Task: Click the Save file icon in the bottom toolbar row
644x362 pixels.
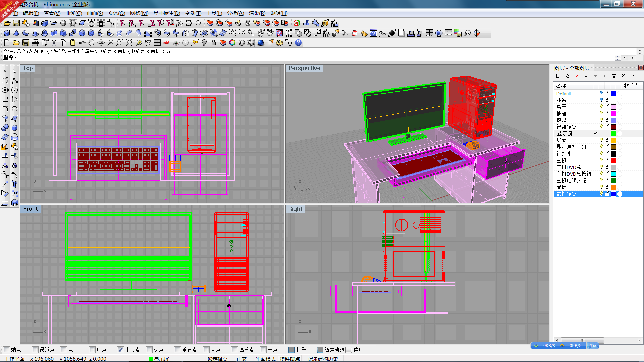Action: [x=25, y=43]
